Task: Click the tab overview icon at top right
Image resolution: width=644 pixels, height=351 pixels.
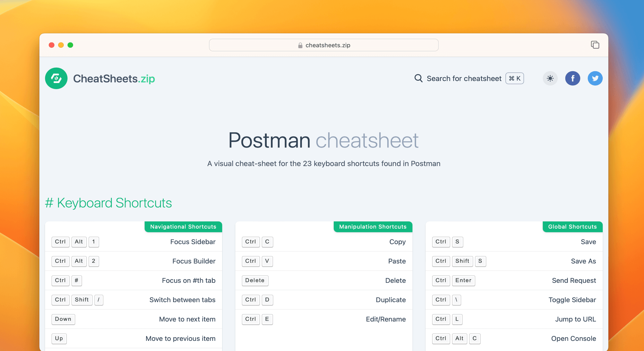Action: [x=595, y=45]
